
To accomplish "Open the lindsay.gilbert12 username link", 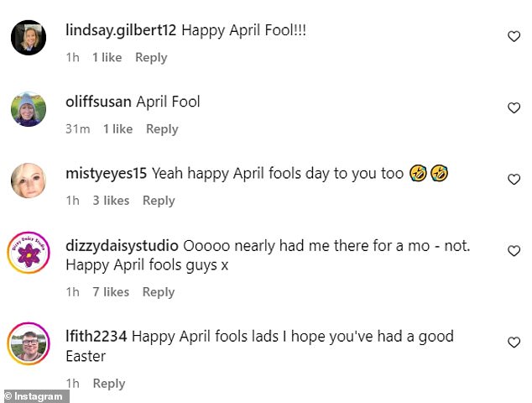I will [121, 30].
